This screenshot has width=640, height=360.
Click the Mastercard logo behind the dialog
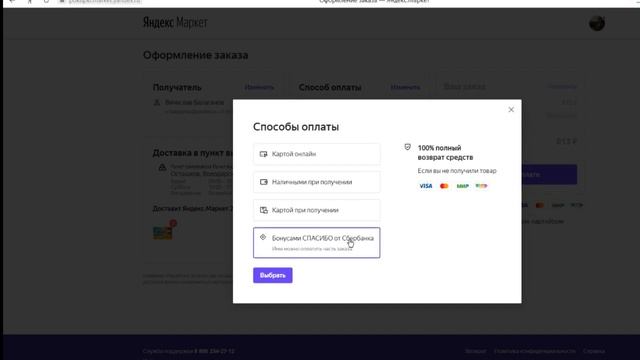(x=540, y=205)
